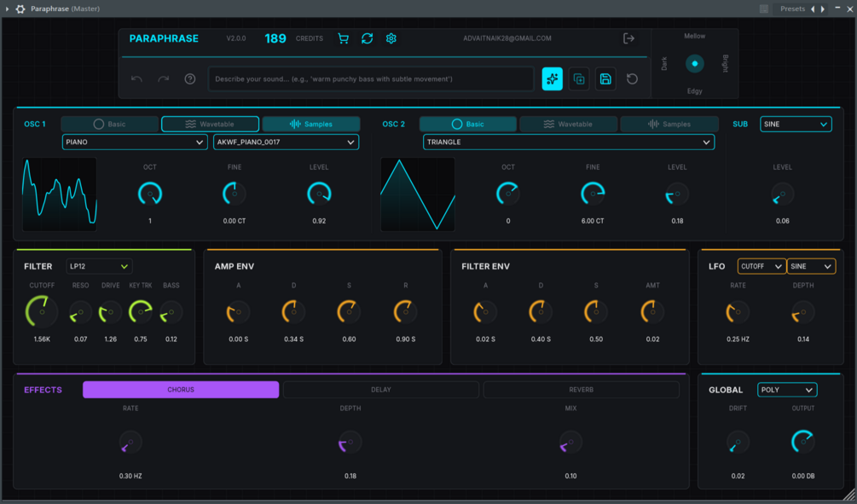
Task: Click the OSC 1 FINE knob
Action: coord(235,194)
